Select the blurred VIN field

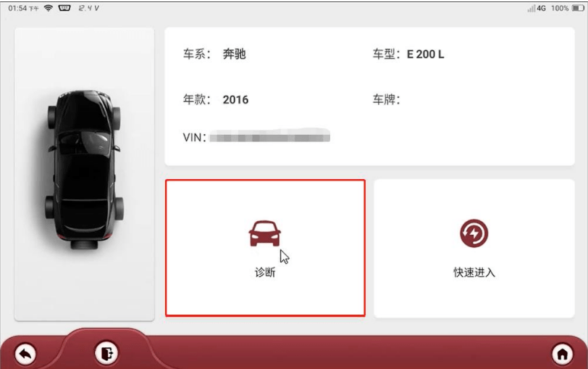tap(269, 136)
